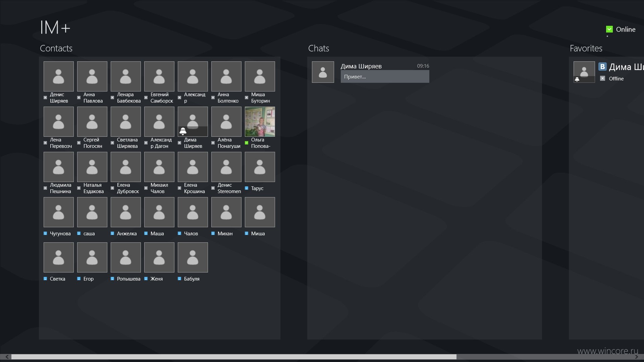Image resolution: width=644 pixels, height=362 pixels.
Task: Open chat with Дима Ширяев in Chats
Action: [370, 72]
